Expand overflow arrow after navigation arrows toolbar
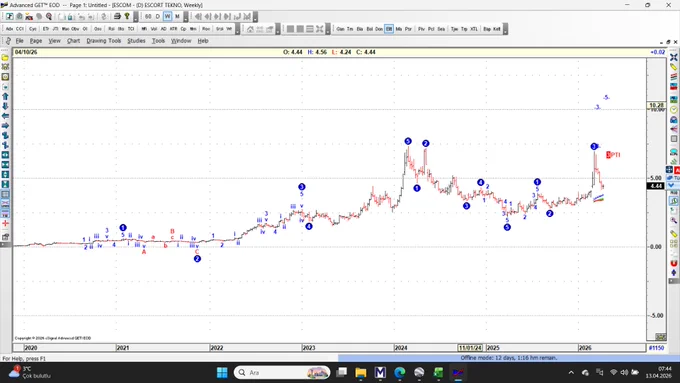 tap(255, 17)
